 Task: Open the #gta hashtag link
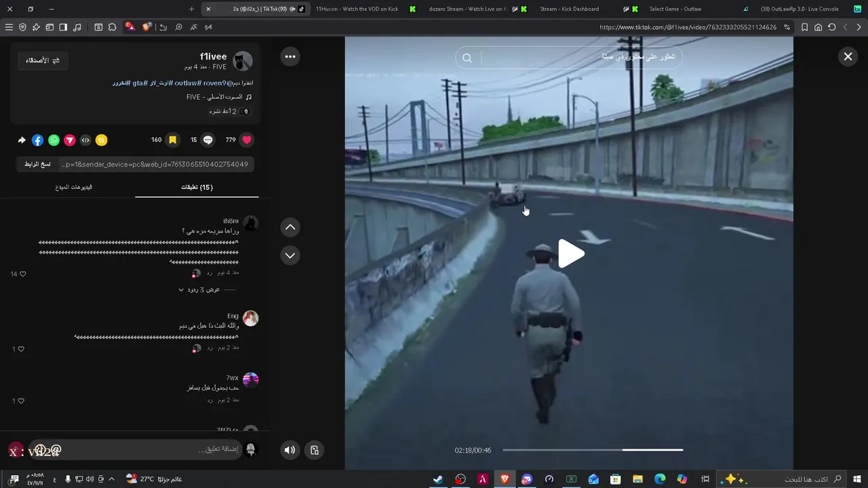click(140, 83)
